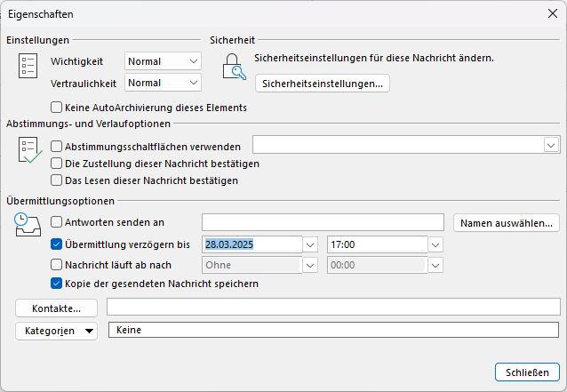Toggle 'Abstimmungsschaltflächen verwenden' checkbox
The image size is (567, 392).
[x=58, y=147]
